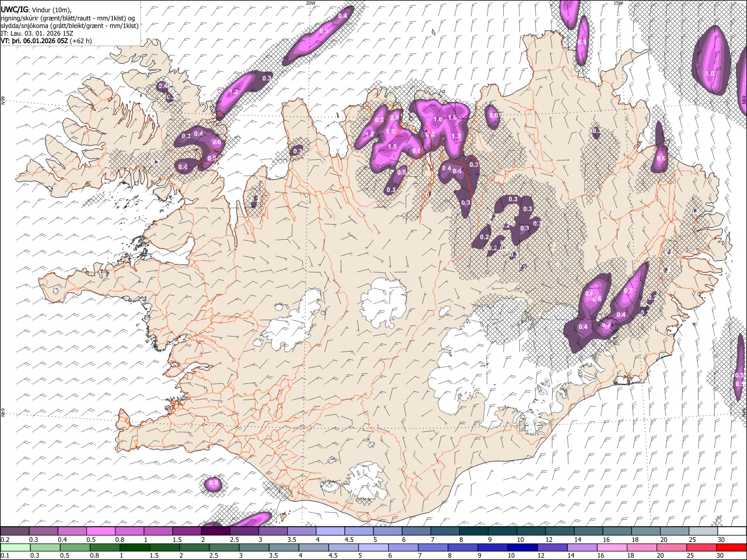Viewport: 747px width, 560px height.
Task: Select the darkest green 1 mm rain swatch
Action: pyautogui.click(x=134, y=547)
